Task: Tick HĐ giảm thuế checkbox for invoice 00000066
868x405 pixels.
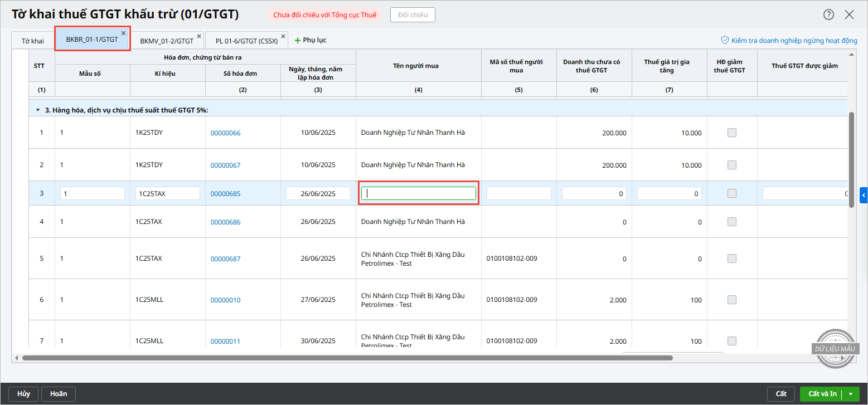Action: coord(732,133)
